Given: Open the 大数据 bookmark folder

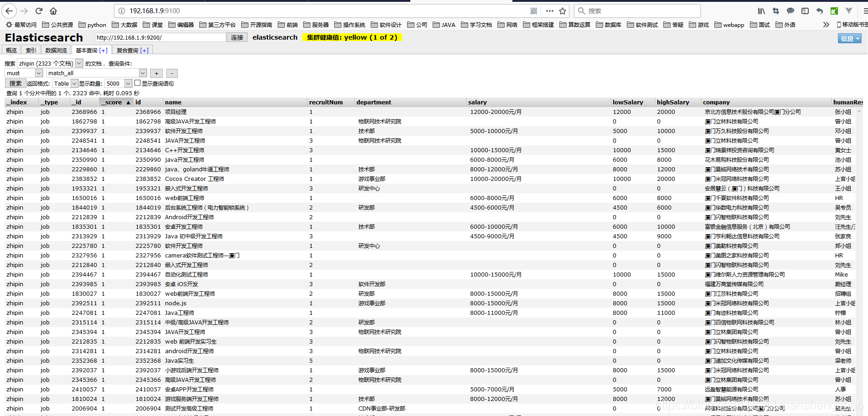Looking at the screenshot, I should coord(124,25).
